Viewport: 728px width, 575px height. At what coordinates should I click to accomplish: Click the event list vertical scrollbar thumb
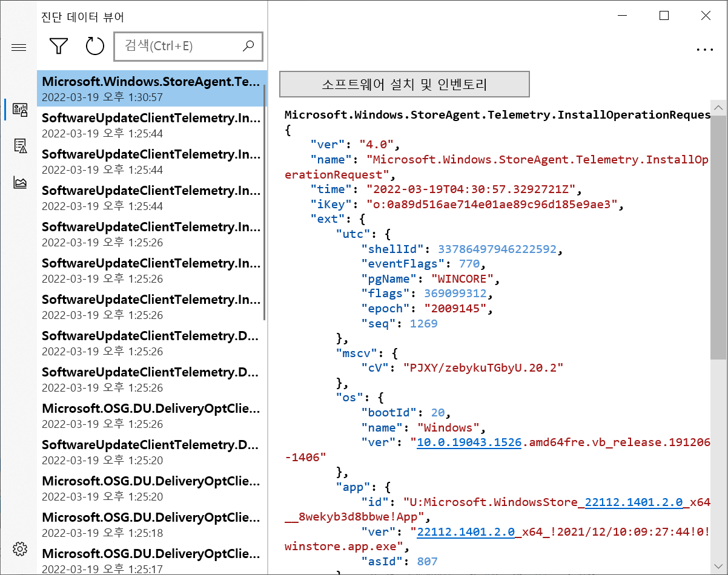click(265, 202)
